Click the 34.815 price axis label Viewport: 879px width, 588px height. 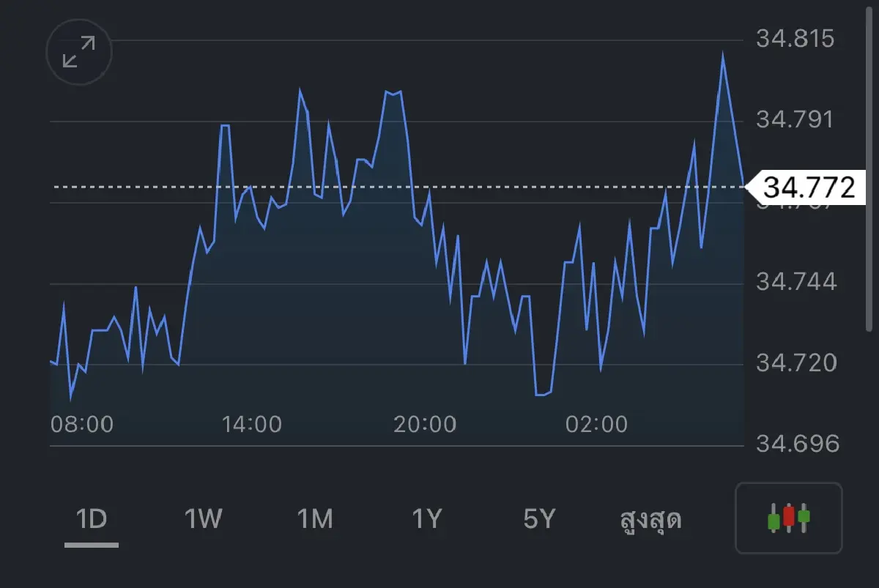[795, 38]
